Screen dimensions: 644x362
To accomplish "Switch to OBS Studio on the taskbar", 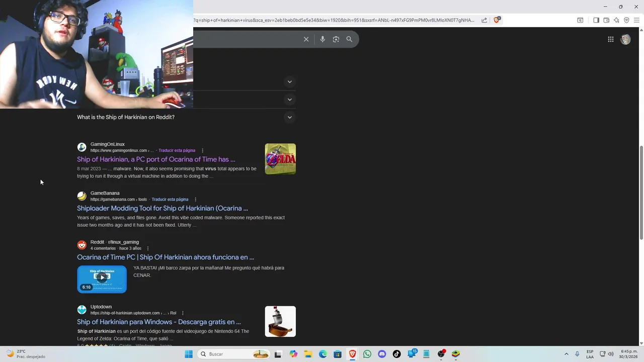I will click(x=441, y=354).
